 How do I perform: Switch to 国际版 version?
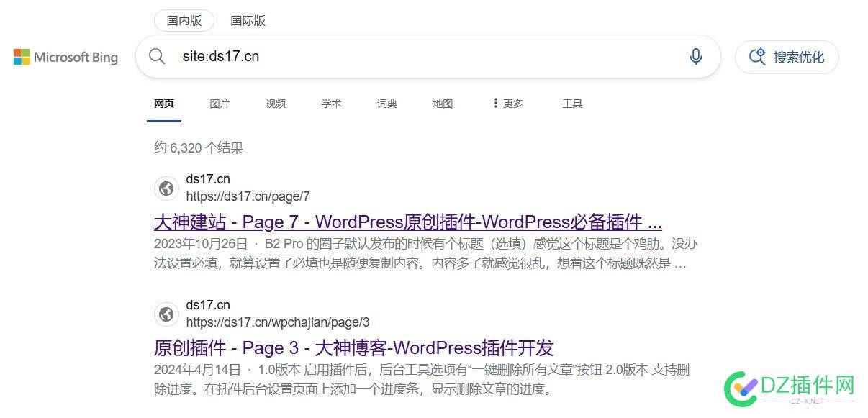click(248, 21)
